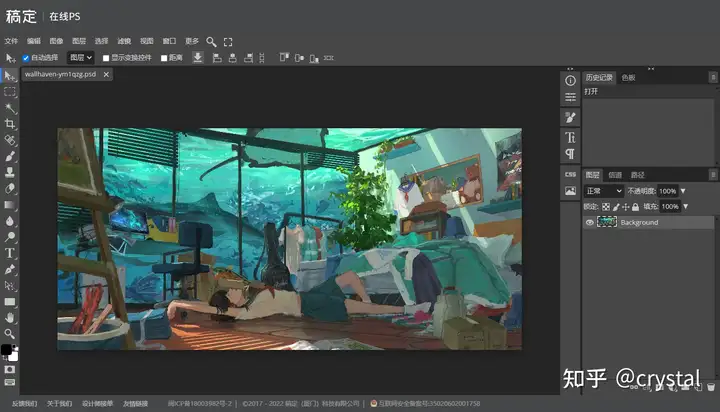Select the Clone Stamp tool

(10, 172)
